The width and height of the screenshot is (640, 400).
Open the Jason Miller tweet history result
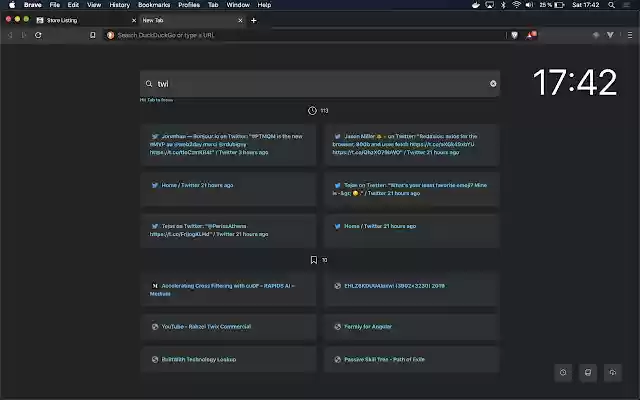tap(412, 144)
